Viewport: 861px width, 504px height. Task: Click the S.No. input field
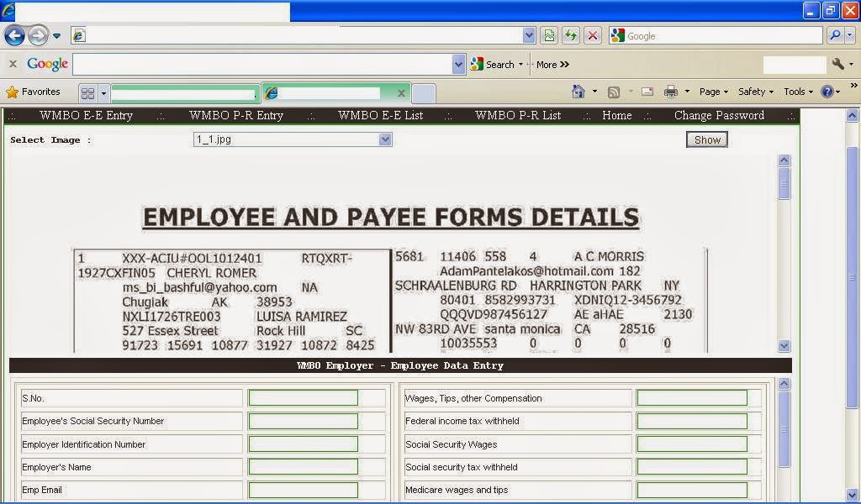point(303,398)
